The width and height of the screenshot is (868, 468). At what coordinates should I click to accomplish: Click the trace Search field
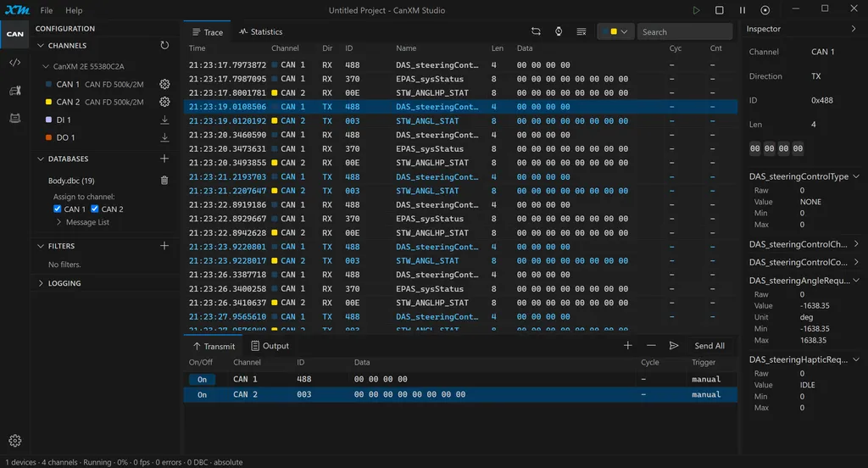pos(685,31)
